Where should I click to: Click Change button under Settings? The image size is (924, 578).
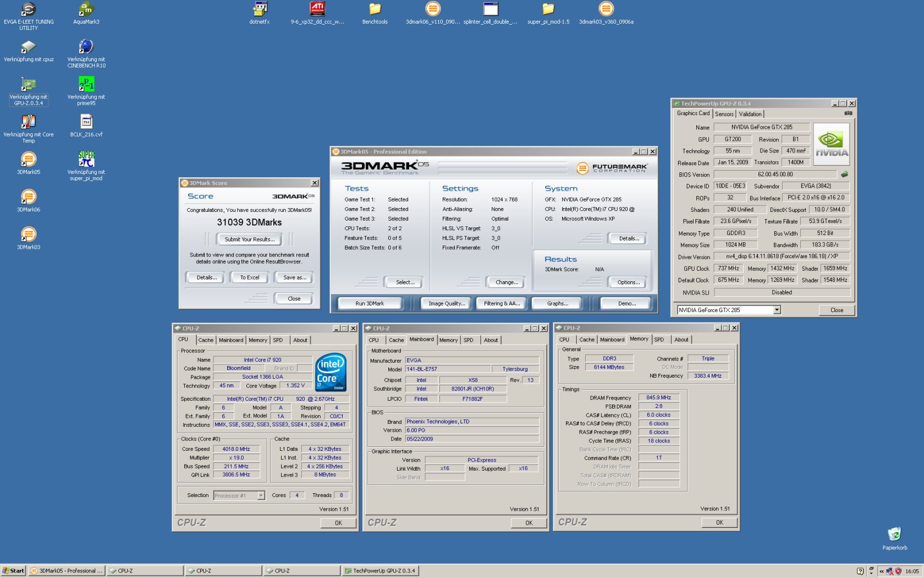point(507,282)
